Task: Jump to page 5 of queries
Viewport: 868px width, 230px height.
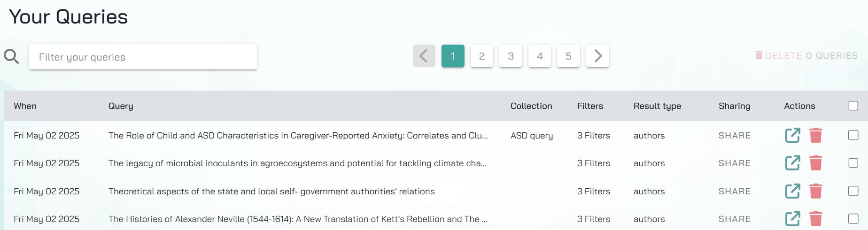Action: point(568,56)
